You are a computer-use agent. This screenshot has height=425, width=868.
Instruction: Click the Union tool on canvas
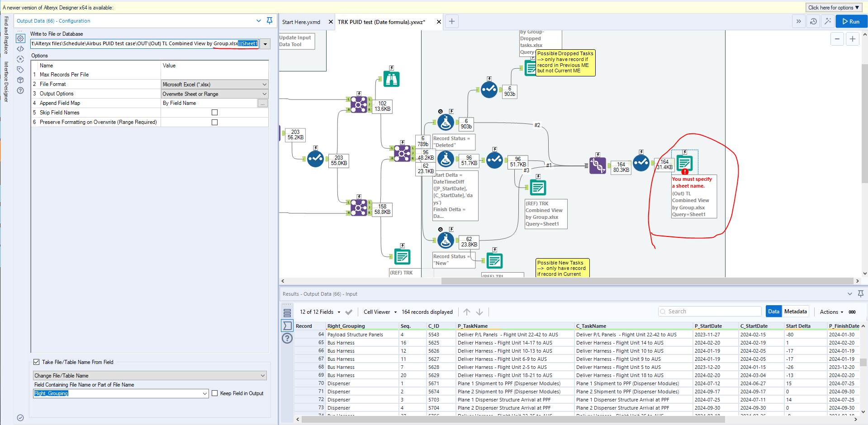coord(598,165)
